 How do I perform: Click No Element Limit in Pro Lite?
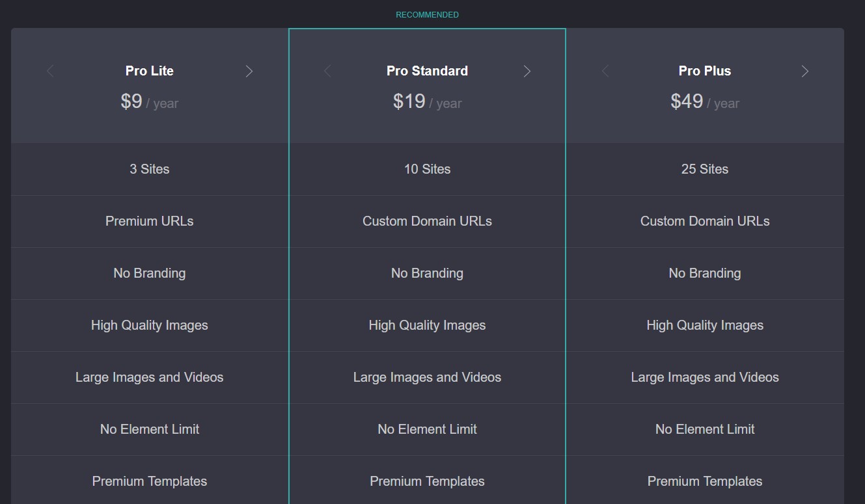click(150, 429)
